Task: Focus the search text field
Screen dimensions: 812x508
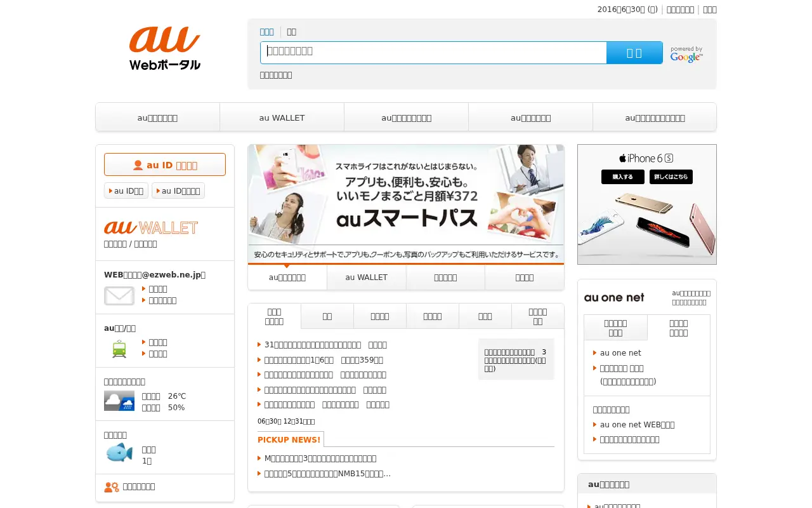Action: [433, 53]
